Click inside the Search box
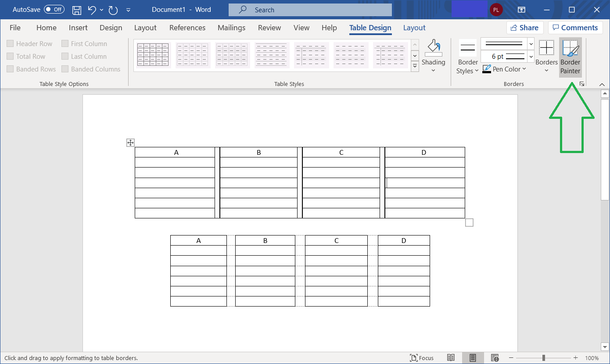This screenshot has height=364, width=610. click(310, 10)
